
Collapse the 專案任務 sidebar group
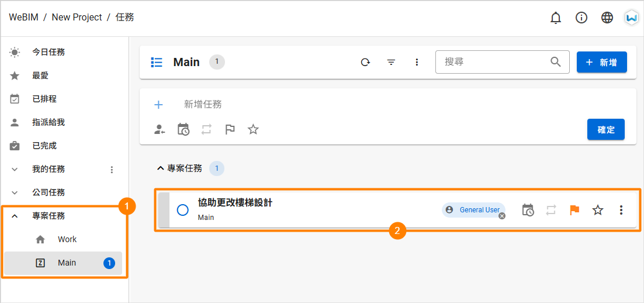pos(15,216)
